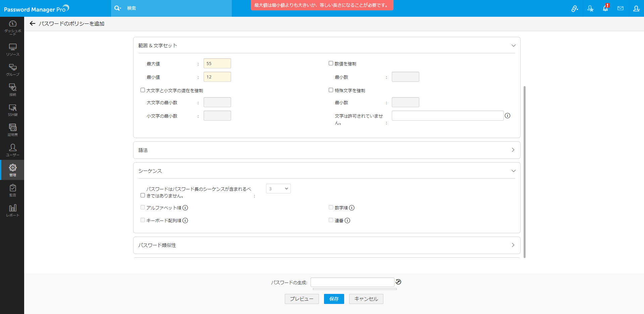Image resolution: width=644 pixels, height=314 pixels.
Task: Open the notifications bell icon
Action: [605, 8]
